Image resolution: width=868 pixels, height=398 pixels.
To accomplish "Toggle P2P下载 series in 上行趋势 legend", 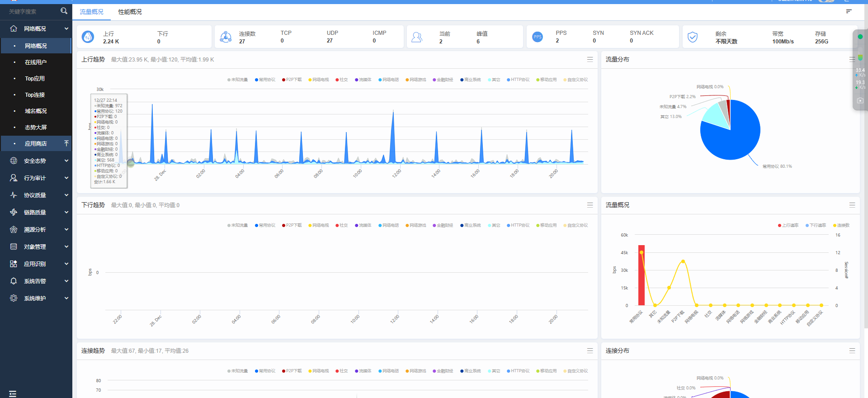I will coord(292,80).
